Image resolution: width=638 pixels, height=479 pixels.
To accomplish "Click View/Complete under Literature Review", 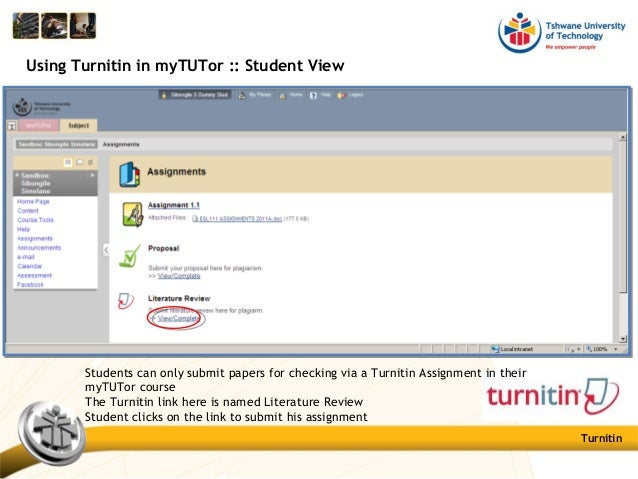I will point(179,318).
